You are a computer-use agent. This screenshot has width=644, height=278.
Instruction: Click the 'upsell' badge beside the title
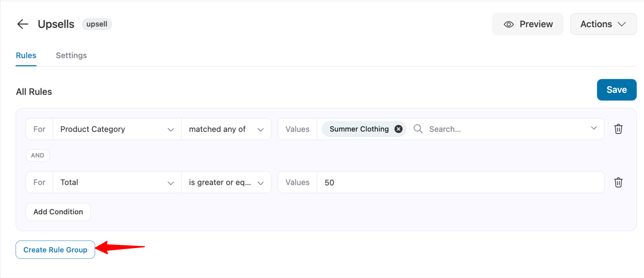coord(97,24)
